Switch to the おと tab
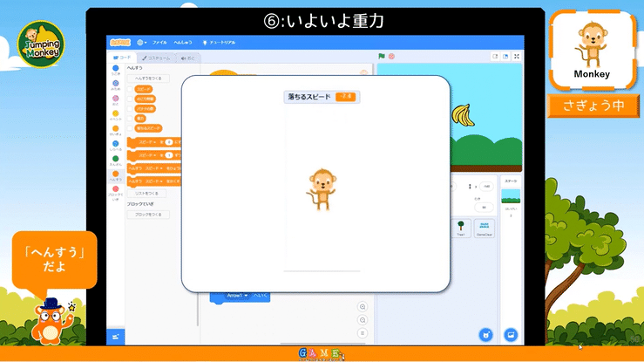 click(x=188, y=58)
